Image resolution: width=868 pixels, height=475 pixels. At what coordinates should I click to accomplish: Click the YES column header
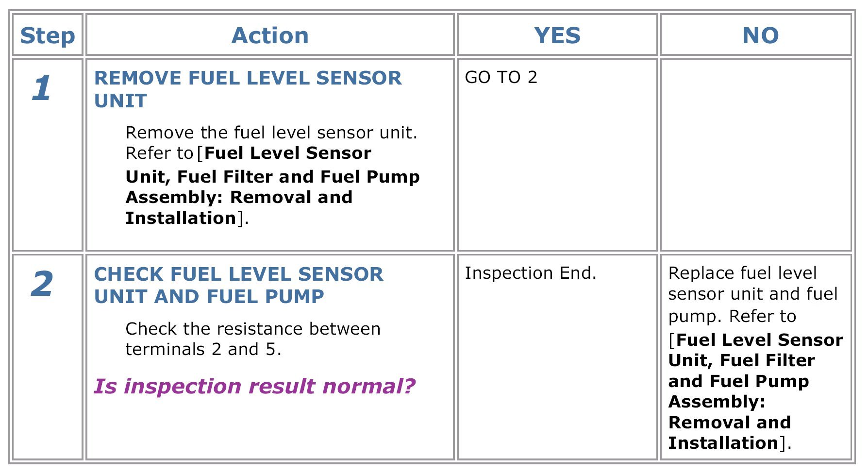(557, 35)
